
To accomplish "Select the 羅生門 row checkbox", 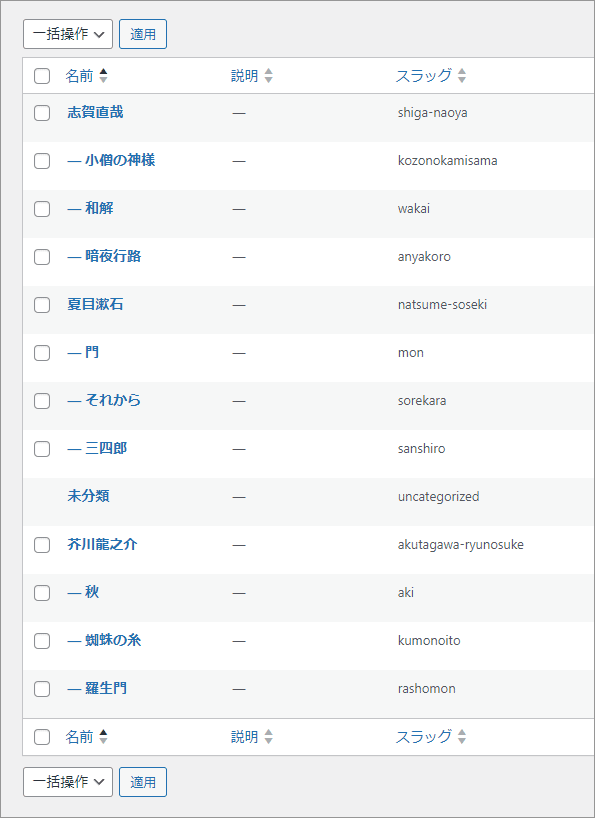I will click(x=42, y=689).
